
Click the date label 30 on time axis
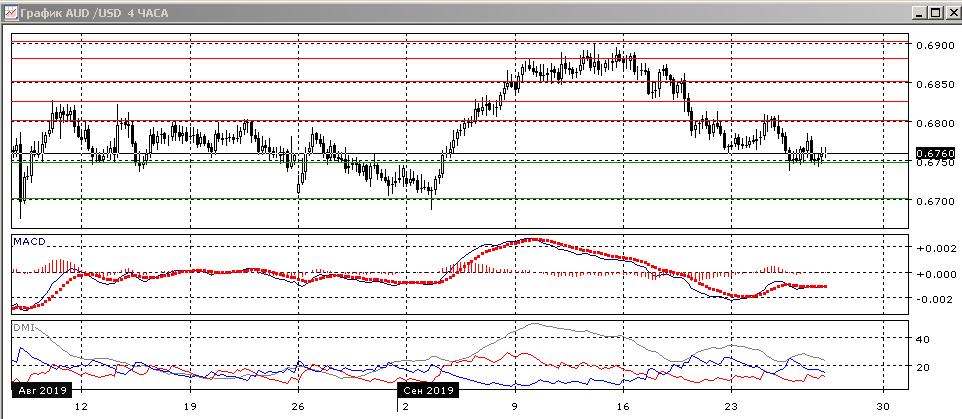click(x=883, y=406)
